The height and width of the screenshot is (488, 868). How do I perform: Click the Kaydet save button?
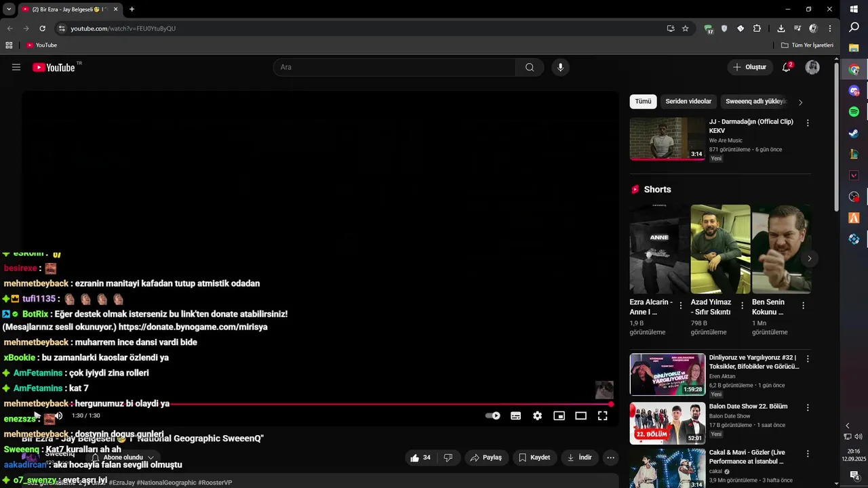click(x=534, y=457)
